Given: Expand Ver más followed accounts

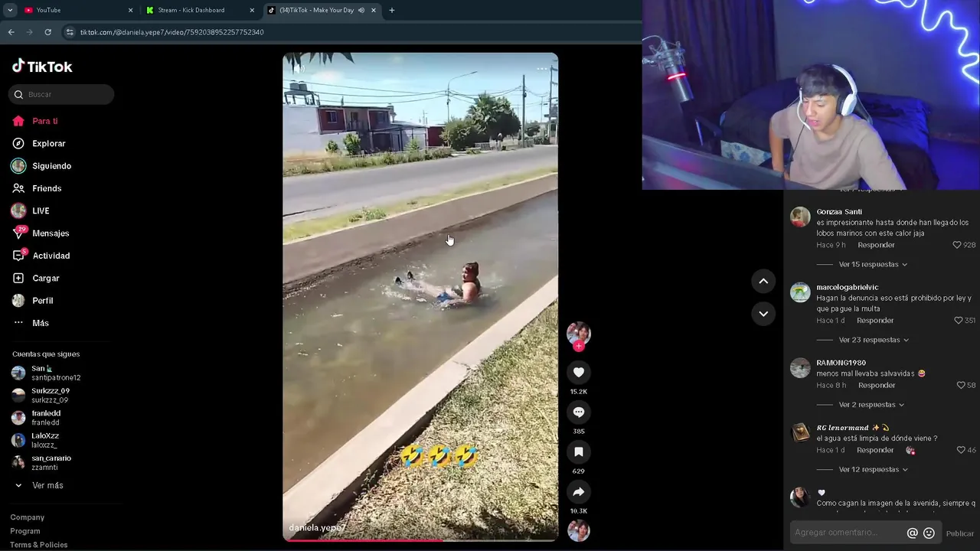Looking at the screenshot, I should 38,485.
